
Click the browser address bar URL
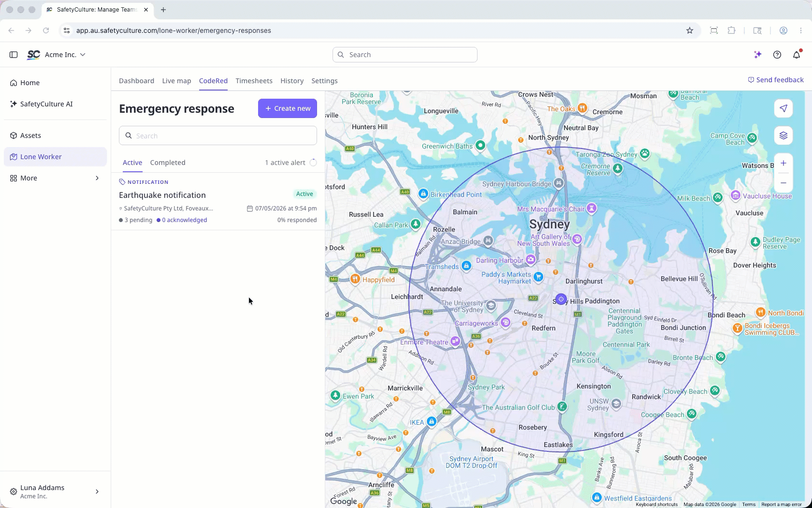[x=174, y=30]
